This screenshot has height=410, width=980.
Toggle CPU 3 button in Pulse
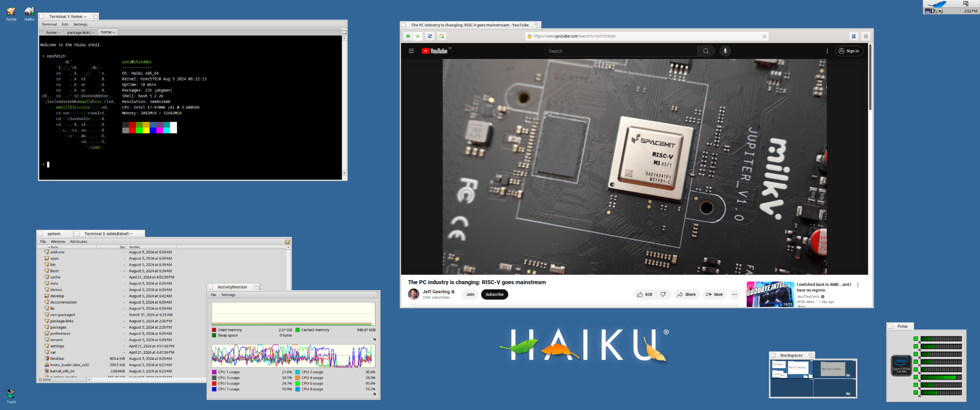pyautogui.click(x=916, y=354)
